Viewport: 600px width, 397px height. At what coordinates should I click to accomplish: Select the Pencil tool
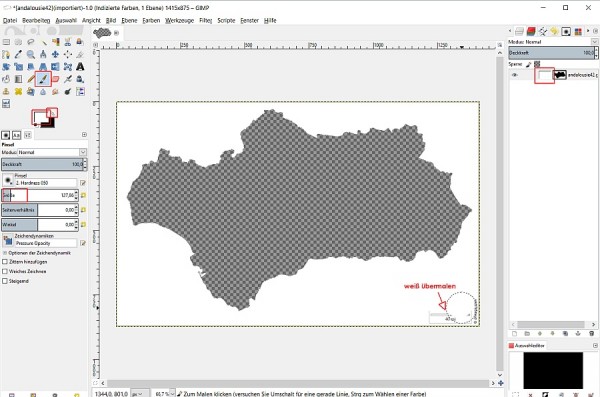(x=31, y=79)
